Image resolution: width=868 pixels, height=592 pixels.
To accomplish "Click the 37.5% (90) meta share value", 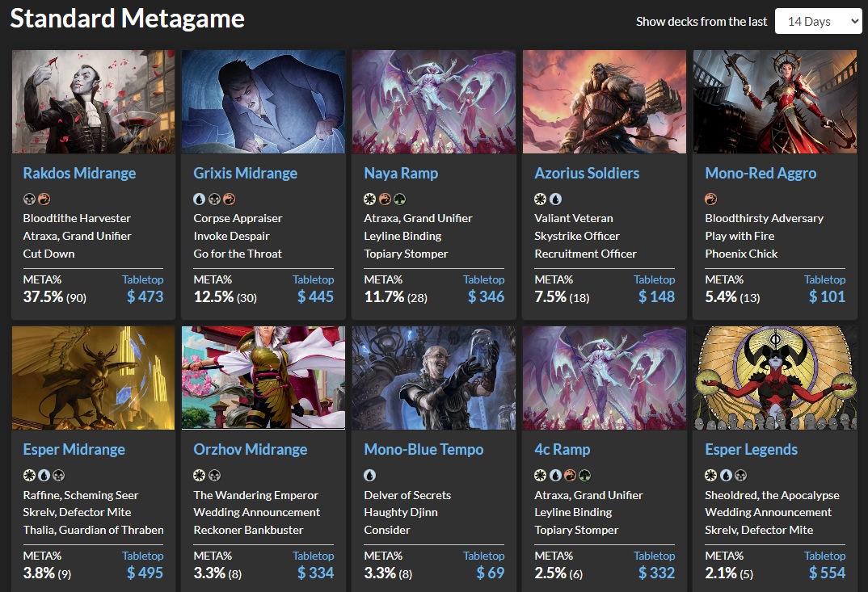I will (x=55, y=297).
